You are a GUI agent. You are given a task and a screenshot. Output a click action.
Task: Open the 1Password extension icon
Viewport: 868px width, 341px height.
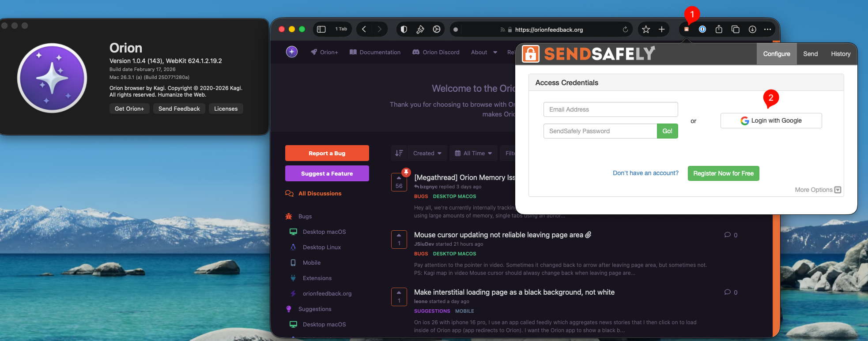(702, 30)
